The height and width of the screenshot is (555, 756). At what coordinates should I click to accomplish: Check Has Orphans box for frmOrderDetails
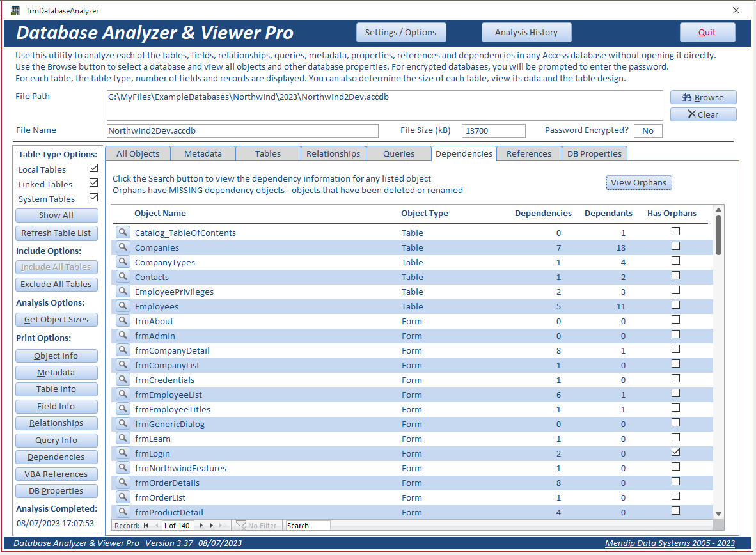pyautogui.click(x=675, y=481)
